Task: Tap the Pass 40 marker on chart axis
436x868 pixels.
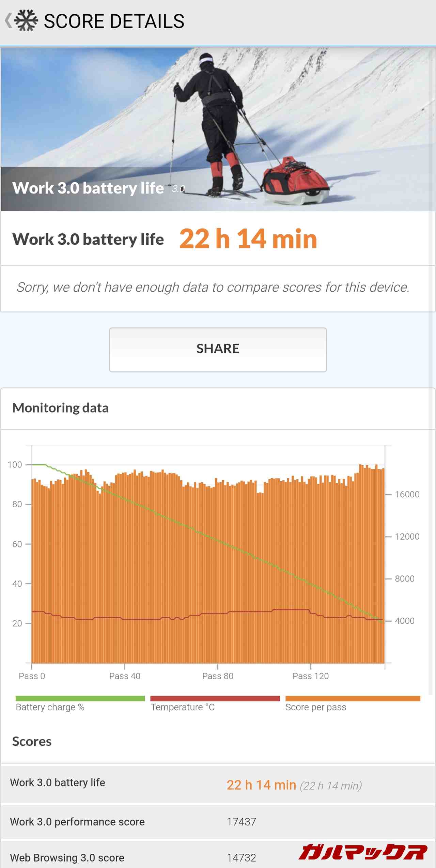Action: tap(125, 676)
